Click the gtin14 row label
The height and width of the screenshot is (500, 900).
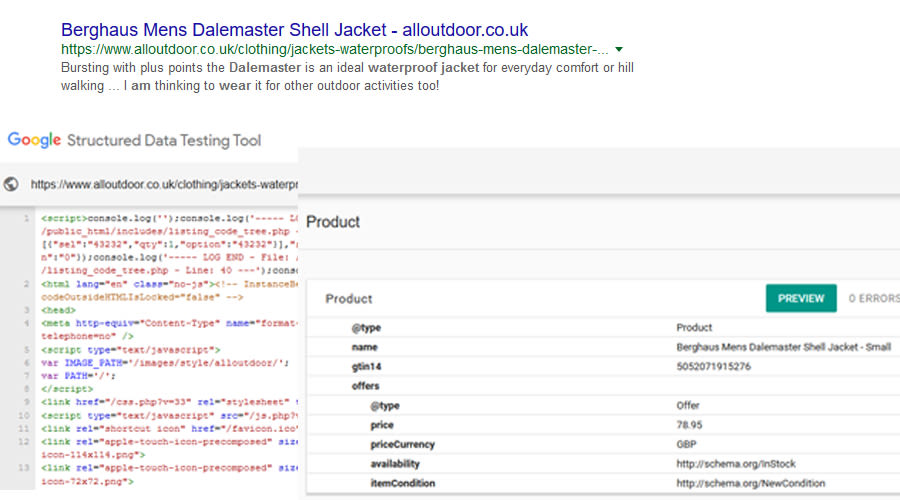366,367
